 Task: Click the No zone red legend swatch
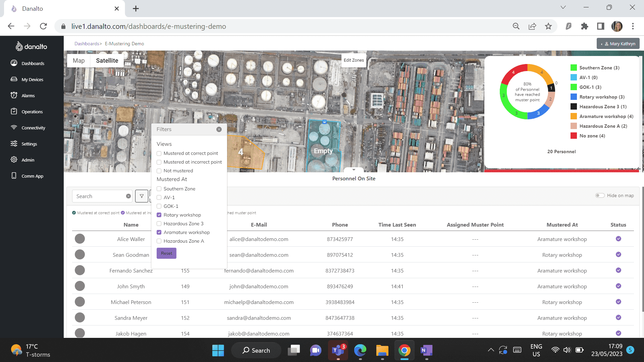pos(574,136)
